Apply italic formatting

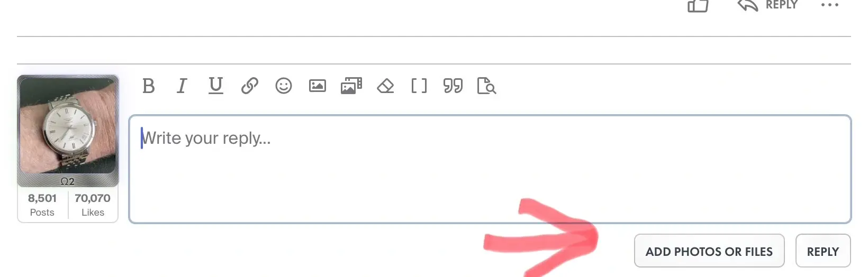point(182,86)
